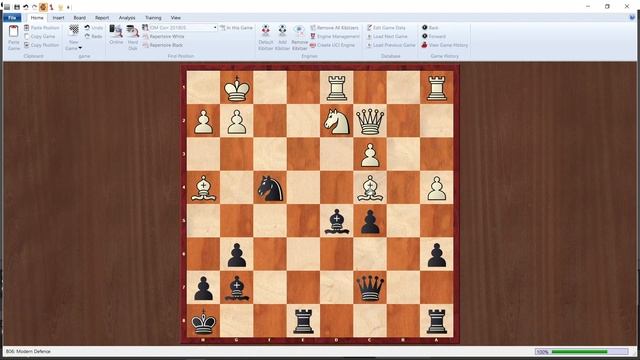This screenshot has height=360, width=640.
Task: Open quick access toolbar customize arrow
Action: (69, 7)
